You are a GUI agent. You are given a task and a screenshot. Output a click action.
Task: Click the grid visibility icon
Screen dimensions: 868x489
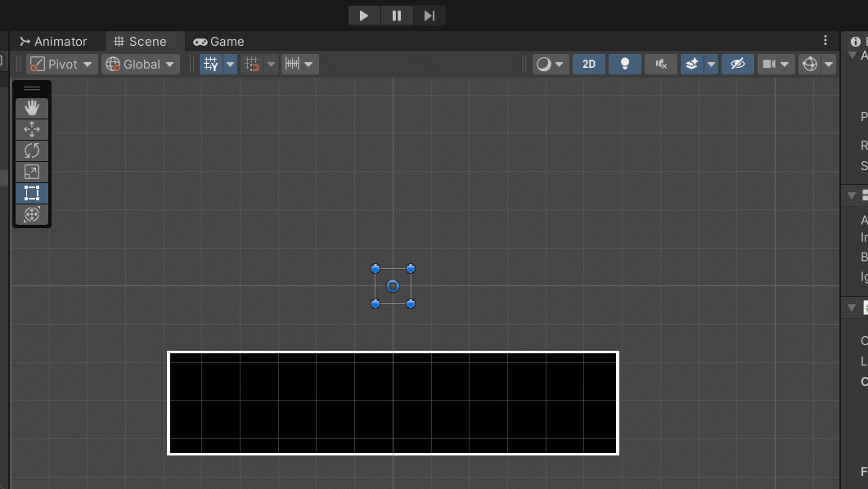[211, 65]
